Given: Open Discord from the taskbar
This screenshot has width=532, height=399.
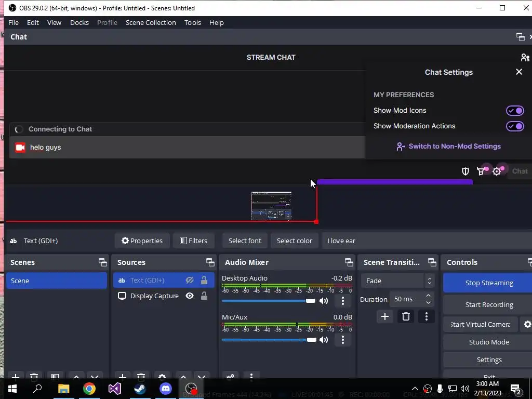Looking at the screenshot, I should pos(166,389).
